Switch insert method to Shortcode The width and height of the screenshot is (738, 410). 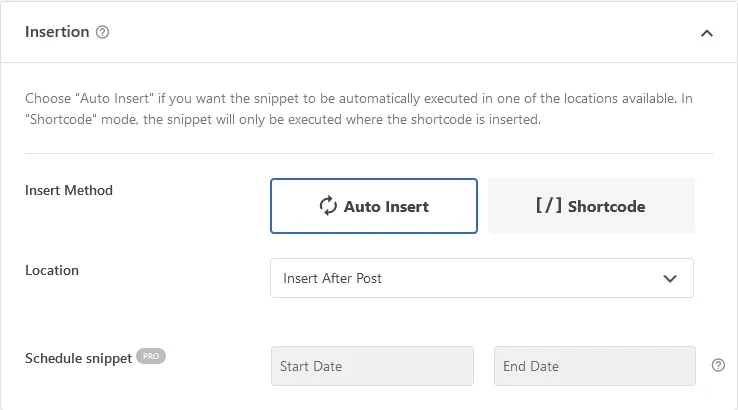pyautogui.click(x=591, y=206)
